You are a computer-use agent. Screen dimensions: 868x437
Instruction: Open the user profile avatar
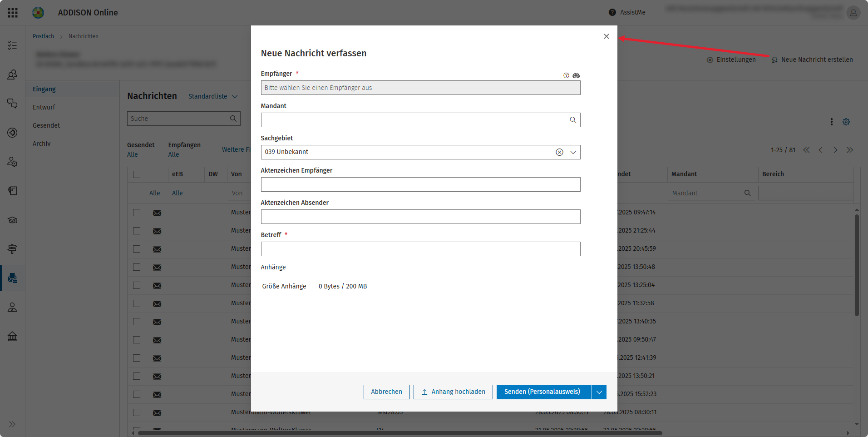(853, 13)
